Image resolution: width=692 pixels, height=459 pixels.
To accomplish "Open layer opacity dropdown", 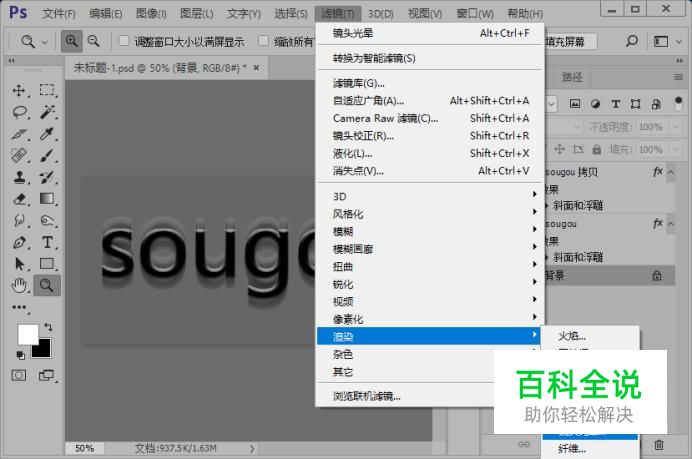I will click(x=676, y=127).
